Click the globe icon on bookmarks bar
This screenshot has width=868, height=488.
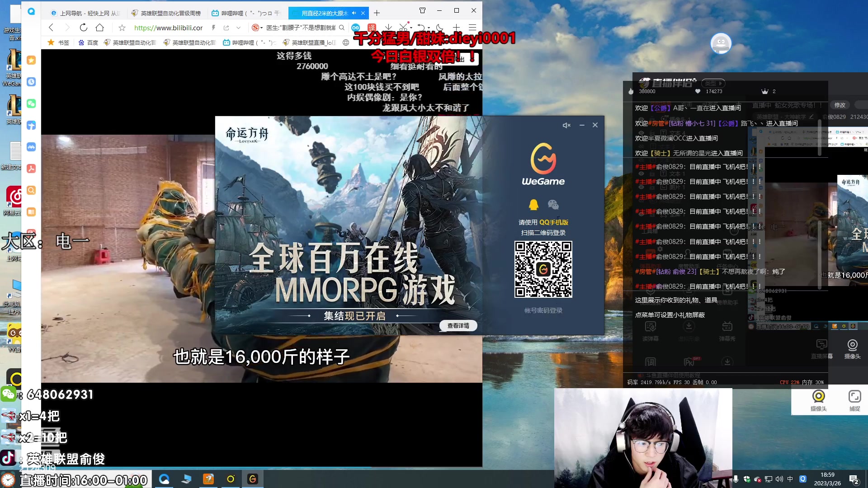click(346, 42)
